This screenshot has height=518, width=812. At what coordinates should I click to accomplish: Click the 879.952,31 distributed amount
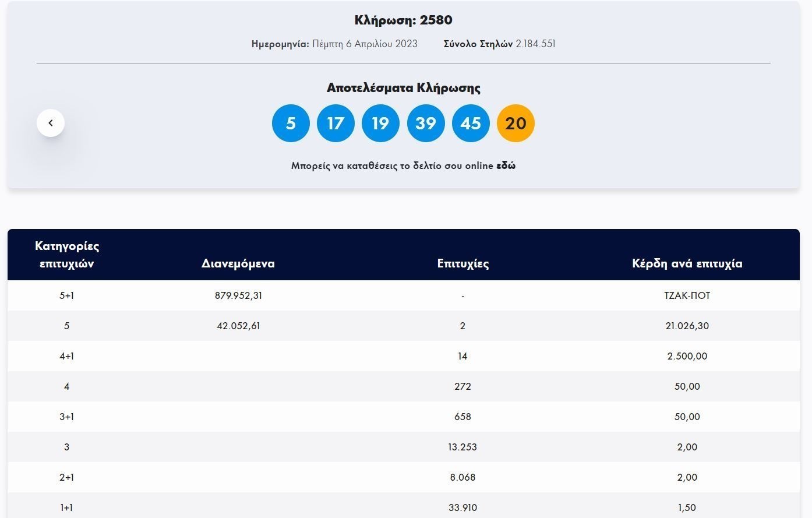[238, 295]
